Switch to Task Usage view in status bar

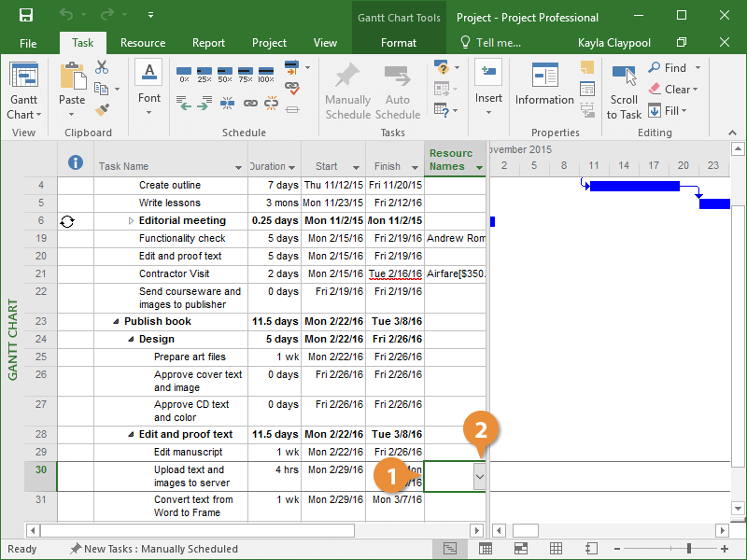pyautogui.click(x=485, y=549)
